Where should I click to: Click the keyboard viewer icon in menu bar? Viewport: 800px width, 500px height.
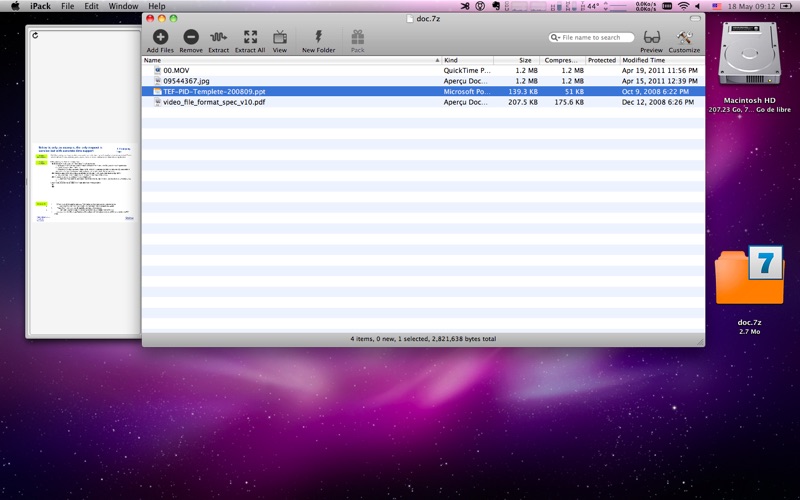tap(667, 6)
